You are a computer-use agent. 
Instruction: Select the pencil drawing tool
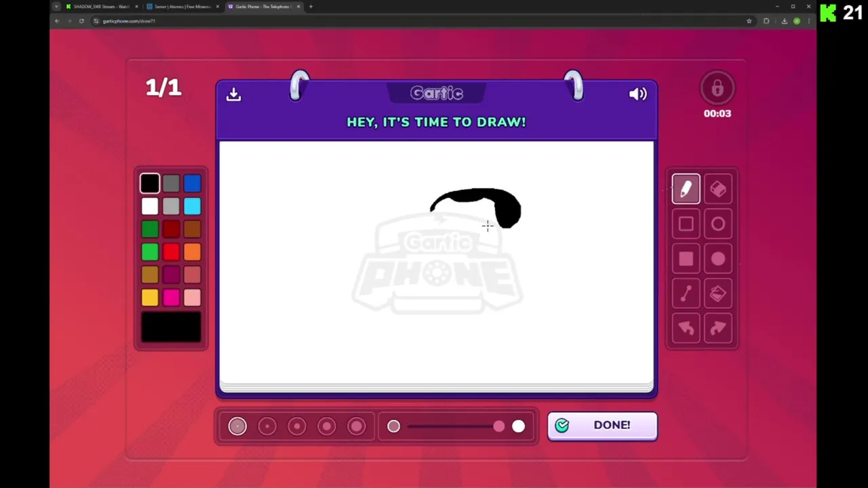pyautogui.click(x=686, y=189)
